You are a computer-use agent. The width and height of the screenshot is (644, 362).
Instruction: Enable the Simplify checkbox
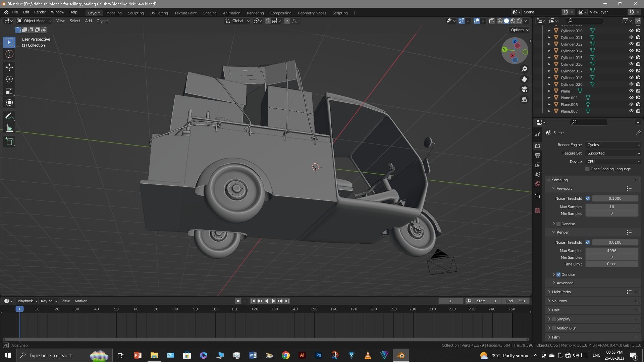(554, 319)
